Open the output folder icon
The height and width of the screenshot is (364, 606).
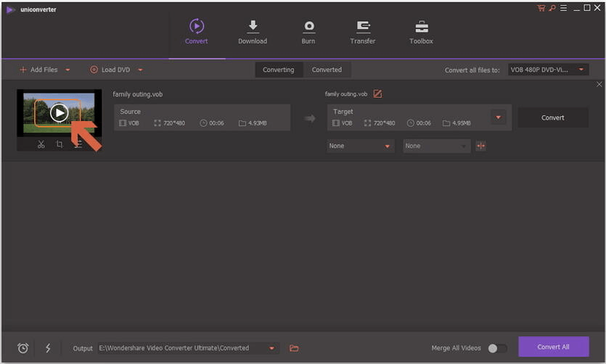[294, 348]
